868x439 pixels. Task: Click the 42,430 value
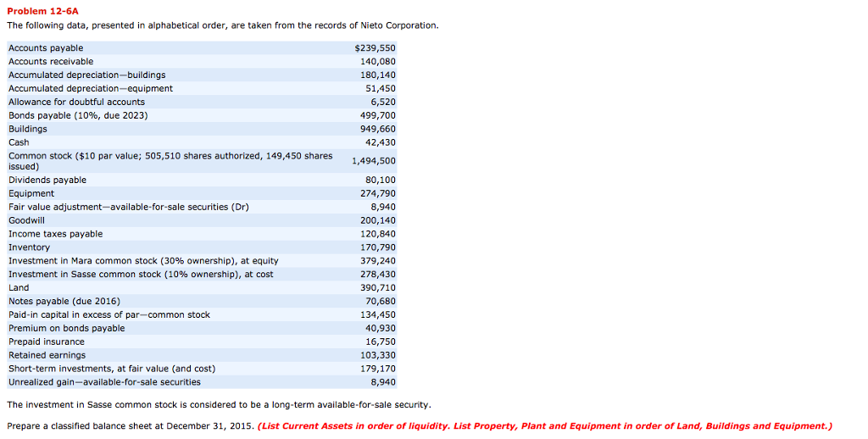click(381, 142)
